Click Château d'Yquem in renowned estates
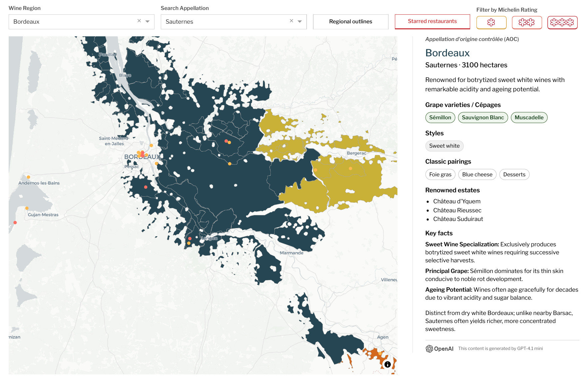 tap(457, 201)
